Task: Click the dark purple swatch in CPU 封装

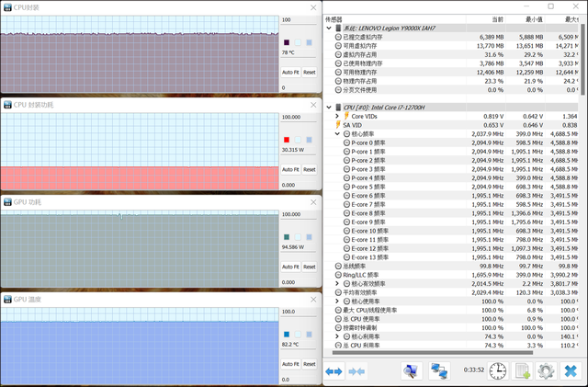Action: click(x=287, y=43)
